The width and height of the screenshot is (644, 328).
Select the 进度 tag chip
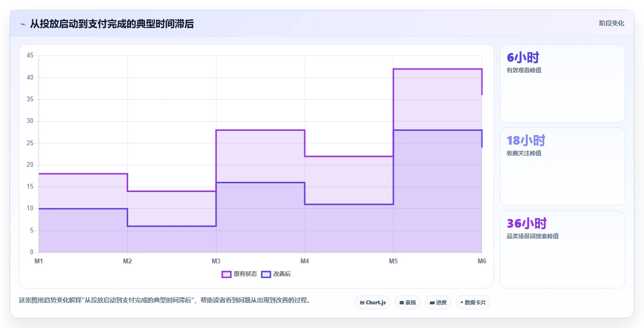point(438,302)
